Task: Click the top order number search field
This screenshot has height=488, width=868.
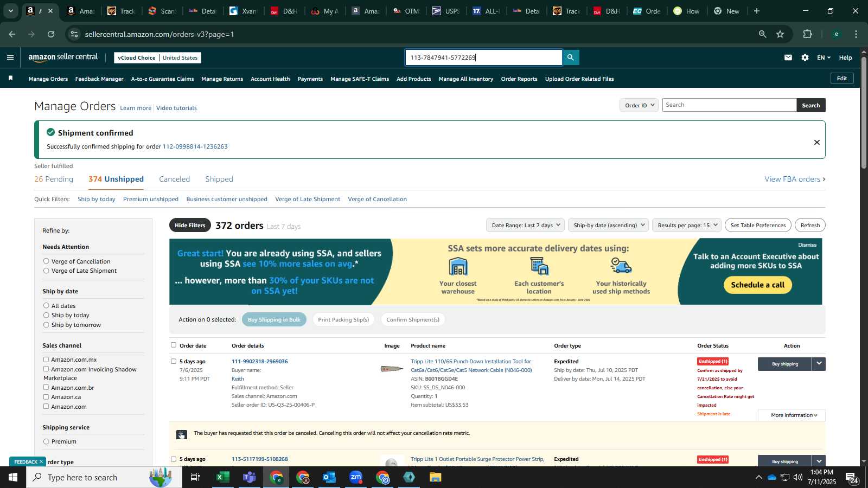Action: 484,57
